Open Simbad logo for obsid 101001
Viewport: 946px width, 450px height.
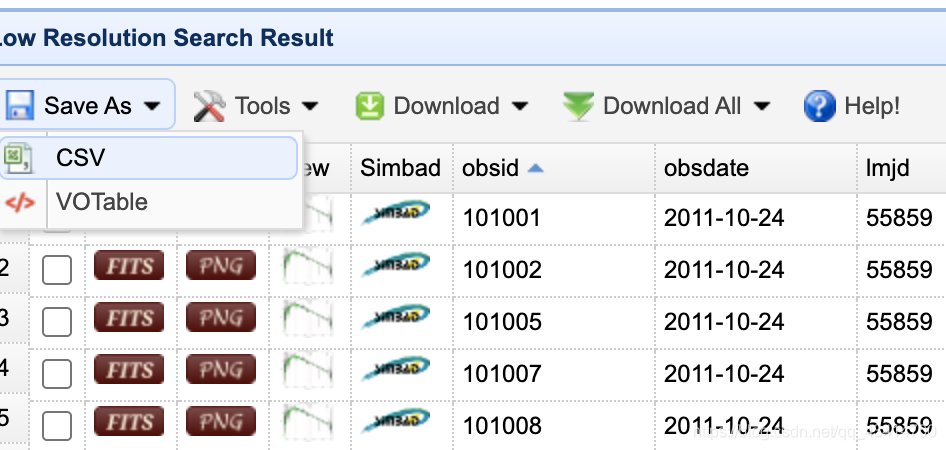(x=396, y=213)
